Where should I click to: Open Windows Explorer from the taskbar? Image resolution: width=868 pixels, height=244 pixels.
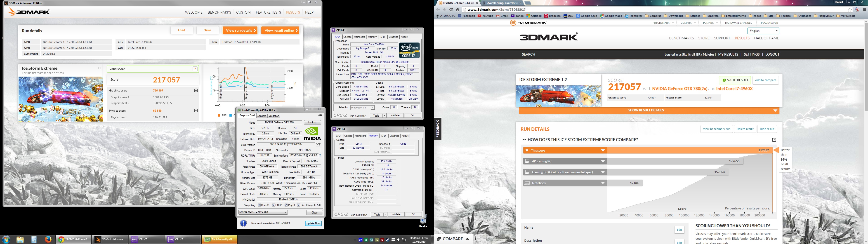(20, 240)
